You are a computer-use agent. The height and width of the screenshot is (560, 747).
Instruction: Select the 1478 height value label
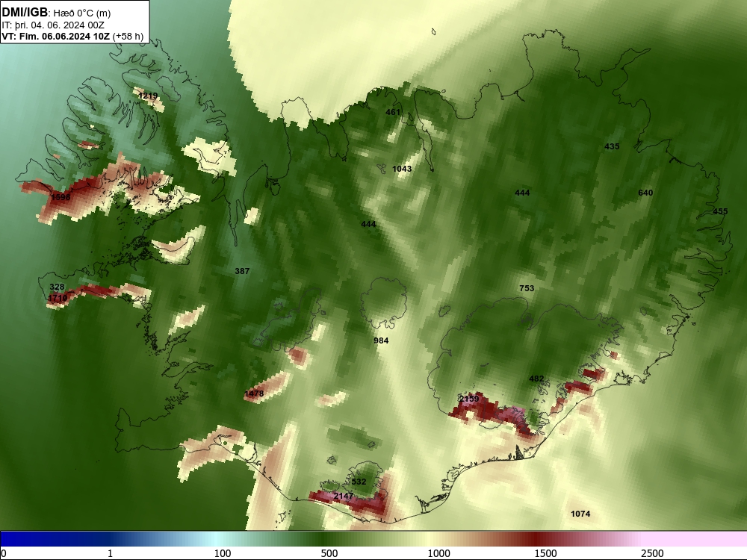pos(254,393)
